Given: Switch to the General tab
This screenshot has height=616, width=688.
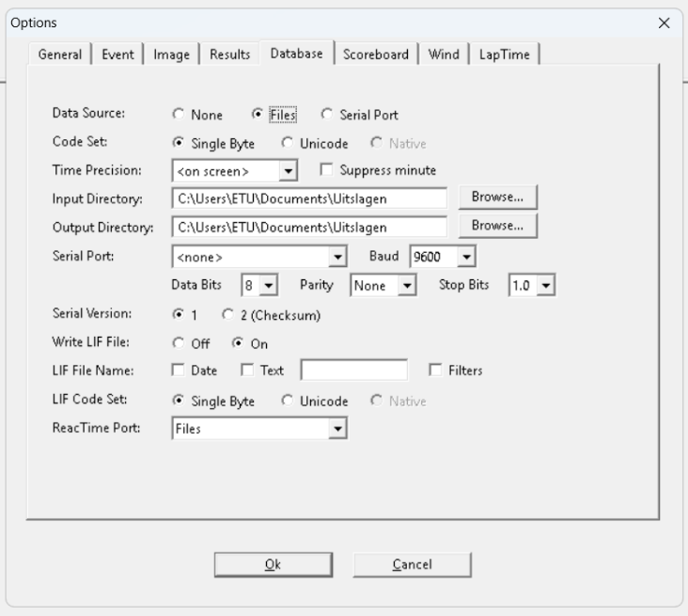Looking at the screenshot, I should click(x=59, y=55).
